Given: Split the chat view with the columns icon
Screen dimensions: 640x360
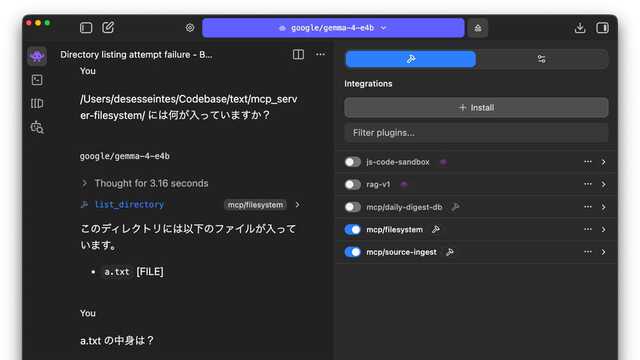Looking at the screenshot, I should (x=298, y=54).
